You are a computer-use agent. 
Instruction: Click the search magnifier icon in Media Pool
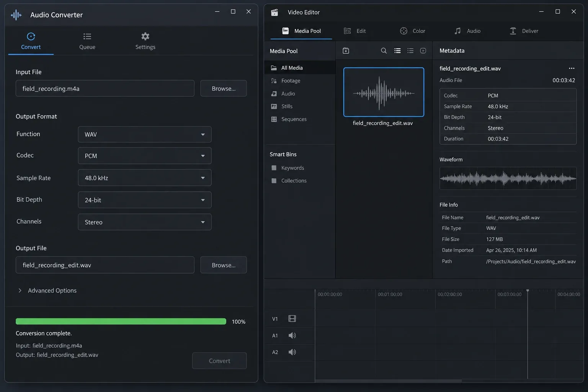(x=384, y=51)
